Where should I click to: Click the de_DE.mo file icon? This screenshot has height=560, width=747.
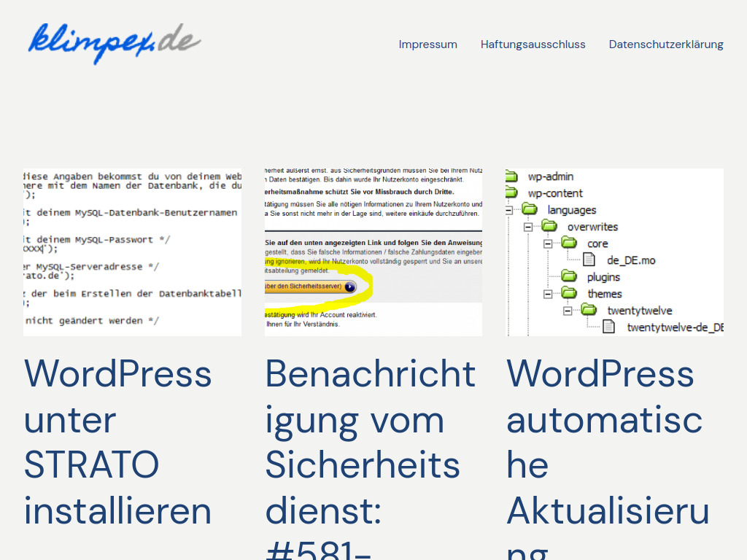tap(590, 259)
